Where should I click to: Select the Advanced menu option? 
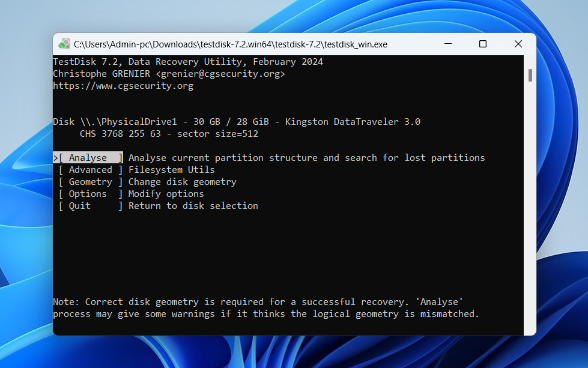(90, 170)
